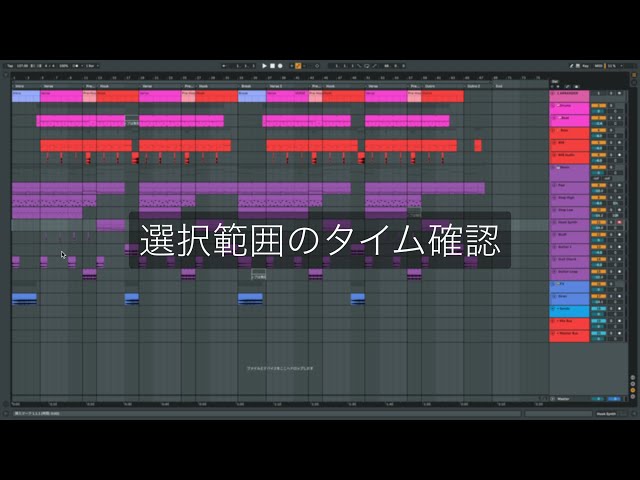The image size is (640, 480).
Task: Toggle the Punch-In switch
Action: [360, 66]
